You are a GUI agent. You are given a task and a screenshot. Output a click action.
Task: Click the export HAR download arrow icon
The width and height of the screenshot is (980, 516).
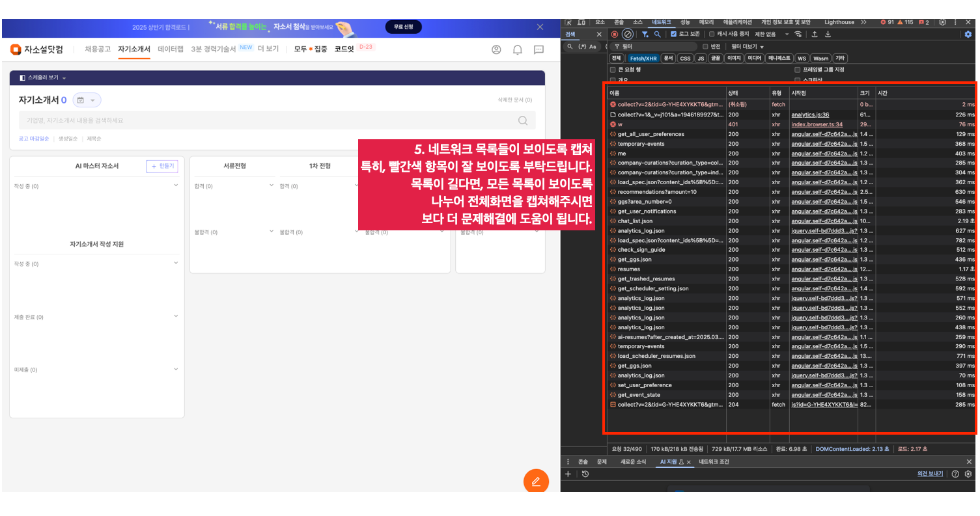coord(828,34)
